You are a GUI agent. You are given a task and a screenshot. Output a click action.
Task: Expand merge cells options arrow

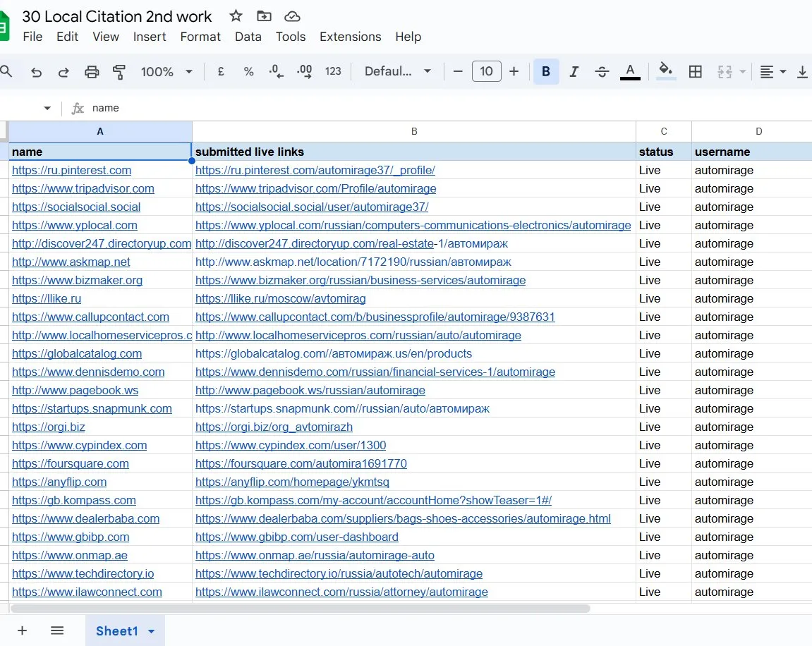click(x=742, y=71)
